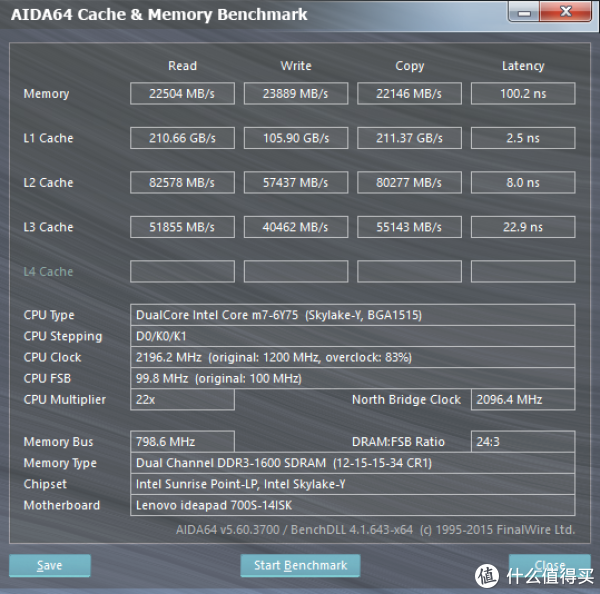
Task: Click the Memory Type label
Action: pyautogui.click(x=60, y=463)
